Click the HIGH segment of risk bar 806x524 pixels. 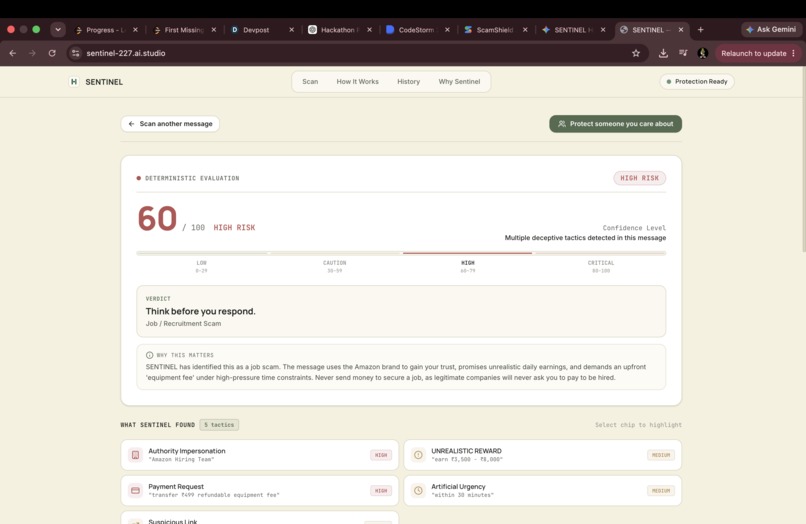tap(467, 253)
